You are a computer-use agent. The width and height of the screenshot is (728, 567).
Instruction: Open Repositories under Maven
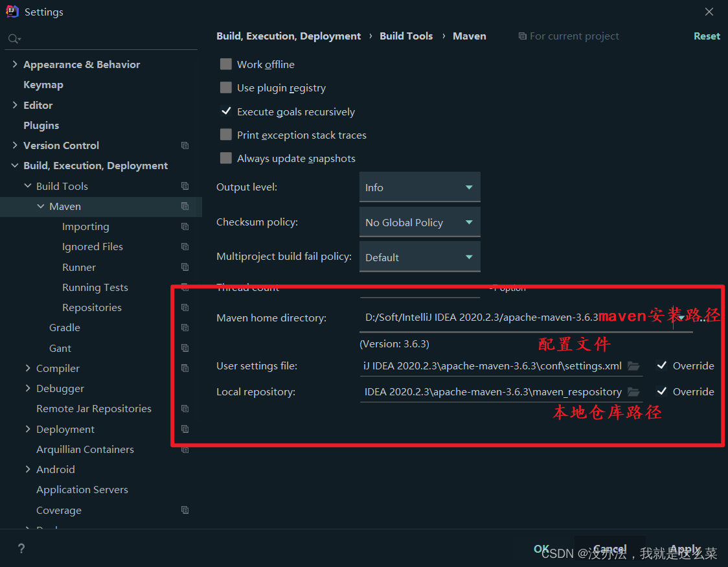coord(92,307)
